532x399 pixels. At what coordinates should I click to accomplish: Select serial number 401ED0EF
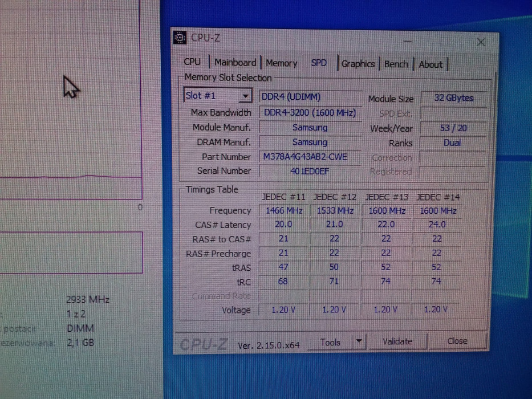click(310, 172)
